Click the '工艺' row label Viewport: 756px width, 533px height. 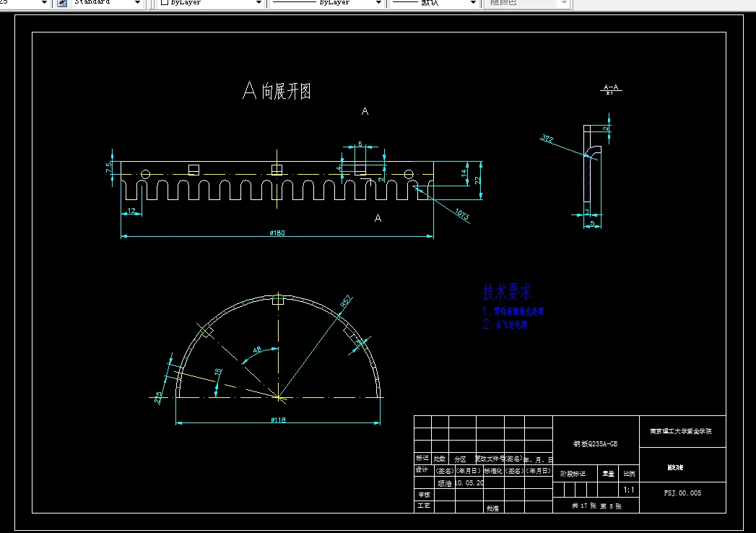pos(424,506)
